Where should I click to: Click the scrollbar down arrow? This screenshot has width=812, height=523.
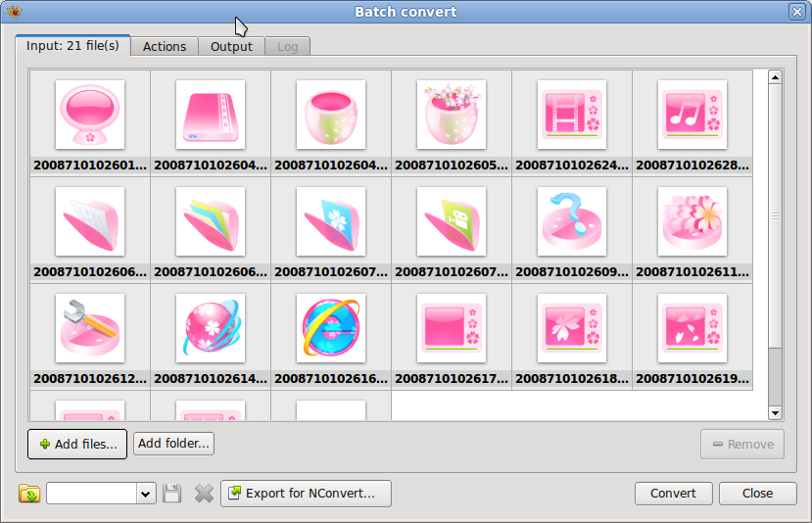click(775, 412)
